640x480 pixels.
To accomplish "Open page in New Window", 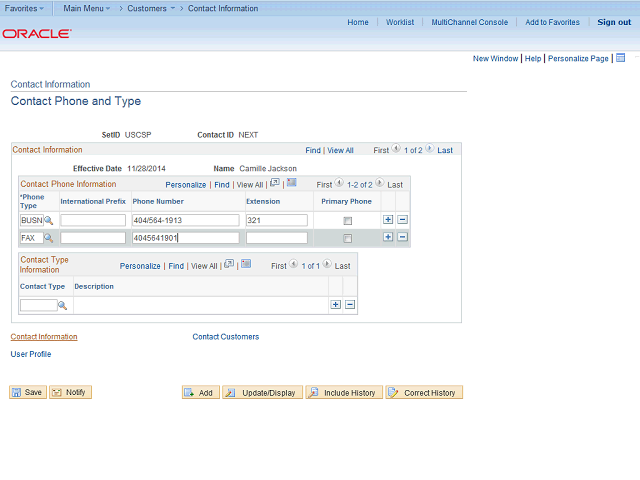I will point(495,59).
